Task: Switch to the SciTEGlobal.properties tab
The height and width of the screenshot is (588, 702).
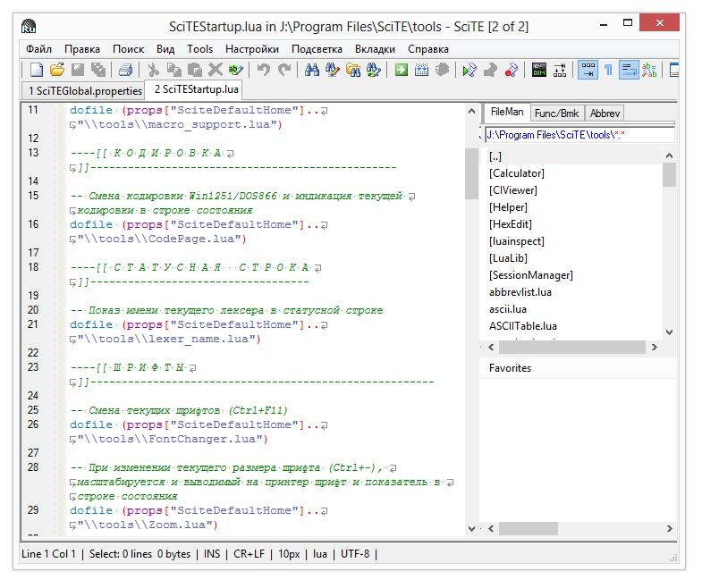Action: (85, 90)
